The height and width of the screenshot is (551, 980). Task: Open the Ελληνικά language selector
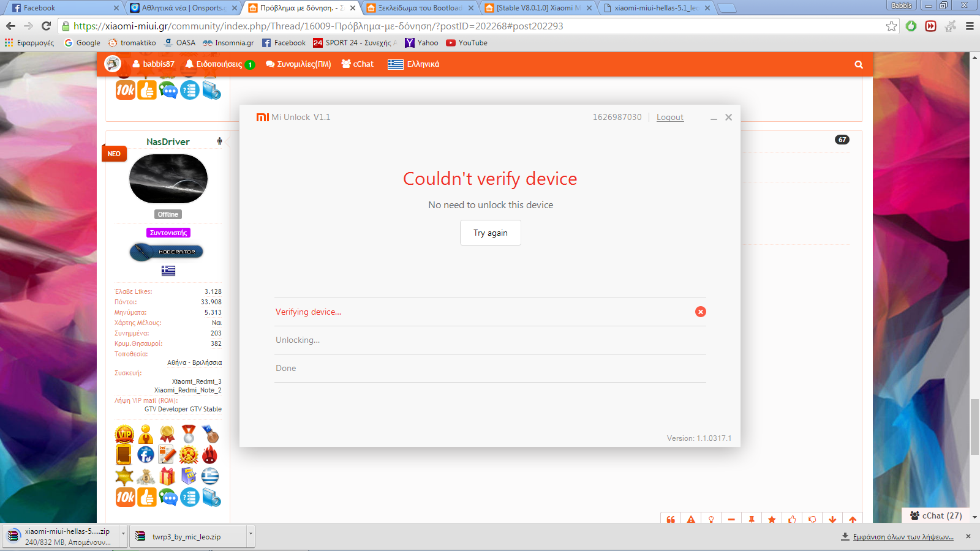(413, 64)
